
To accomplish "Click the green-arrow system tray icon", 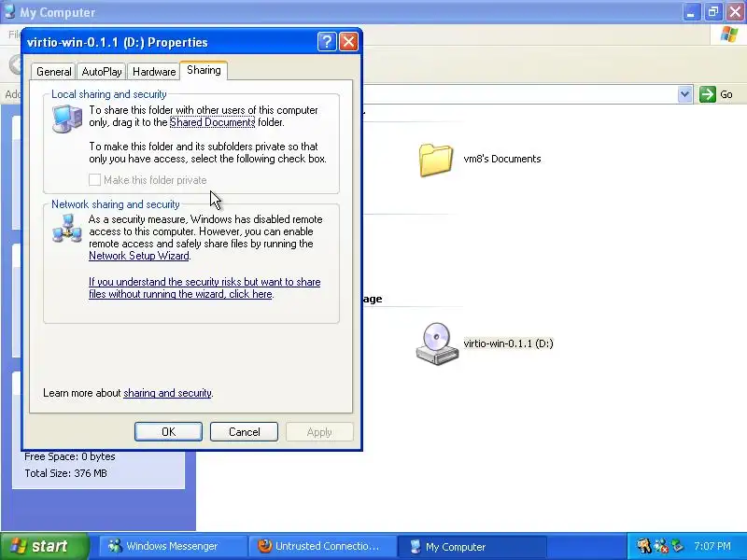I will coord(677,546).
